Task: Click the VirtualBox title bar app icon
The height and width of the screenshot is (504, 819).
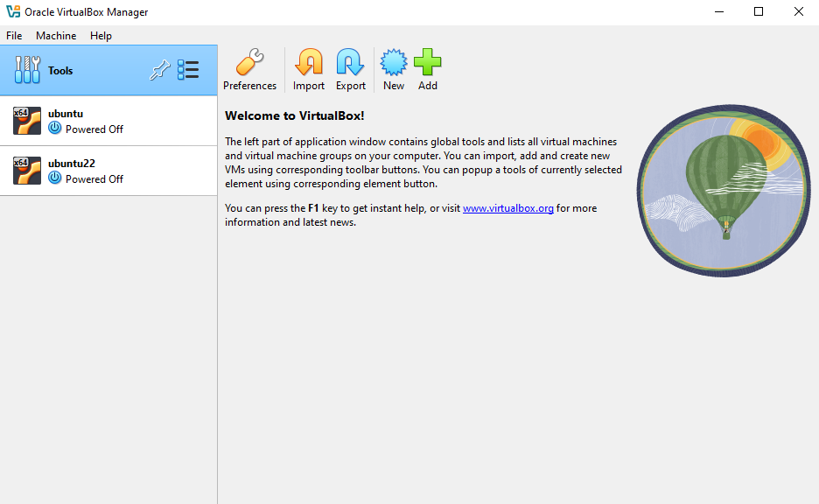Action: 12,11
